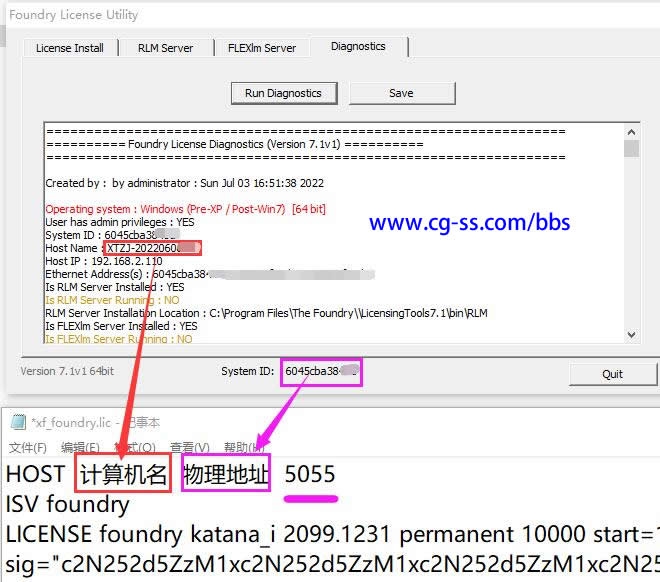Select the FLEXlm Server tab

point(262,48)
